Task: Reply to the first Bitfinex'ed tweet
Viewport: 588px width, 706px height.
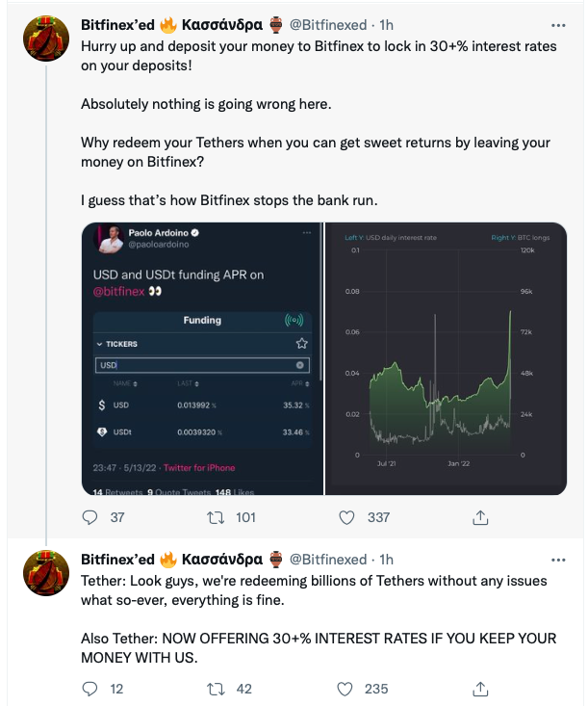Action: tap(90, 517)
